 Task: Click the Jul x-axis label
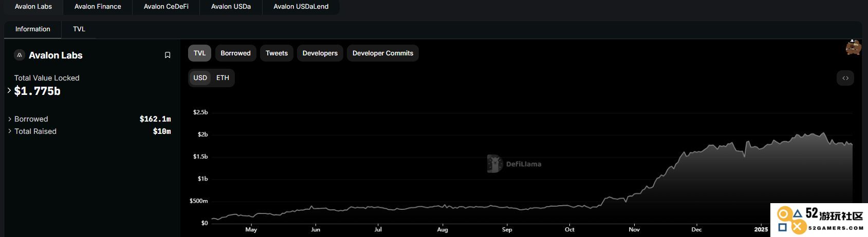click(x=378, y=229)
